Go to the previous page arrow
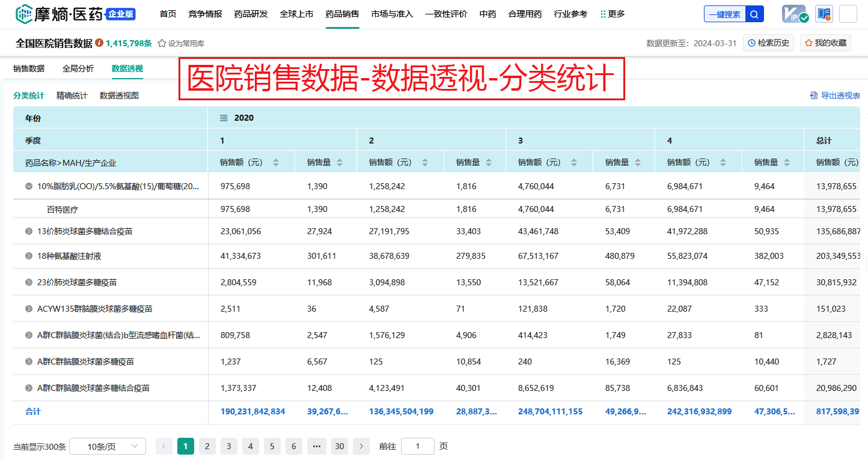This screenshot has width=868, height=460. click(x=164, y=446)
